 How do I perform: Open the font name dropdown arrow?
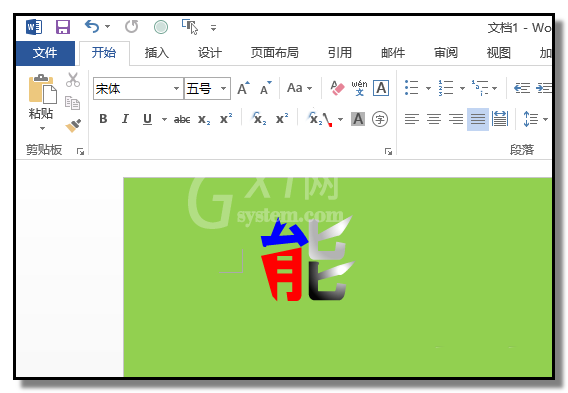[x=176, y=88]
